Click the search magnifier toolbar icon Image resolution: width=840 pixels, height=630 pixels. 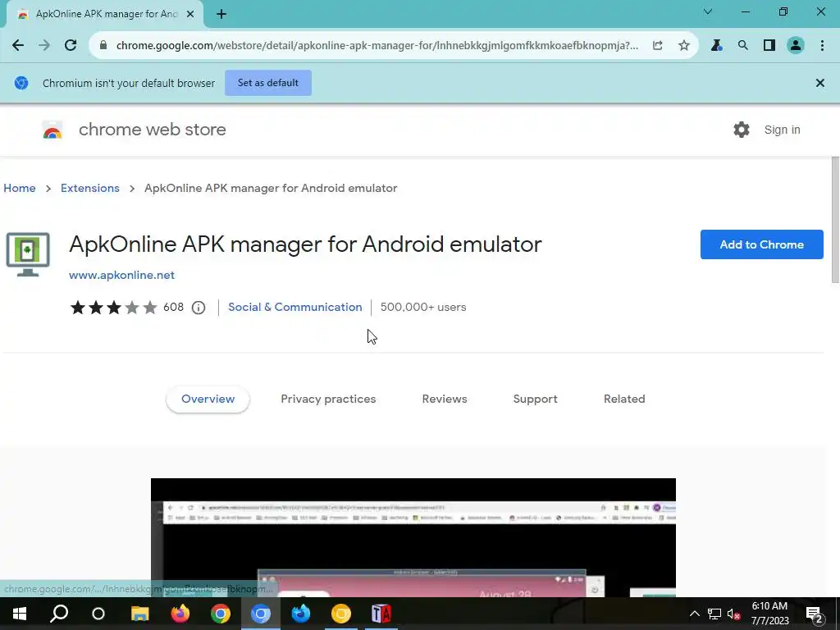742,46
